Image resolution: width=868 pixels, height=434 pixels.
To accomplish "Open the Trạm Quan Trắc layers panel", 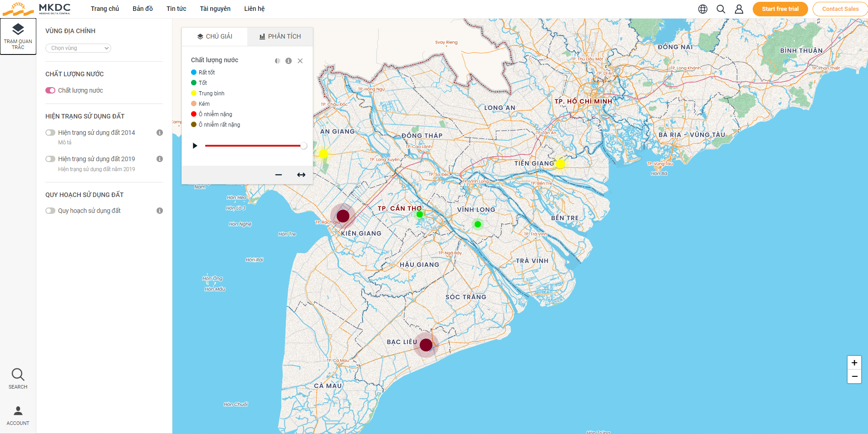I will tap(18, 36).
